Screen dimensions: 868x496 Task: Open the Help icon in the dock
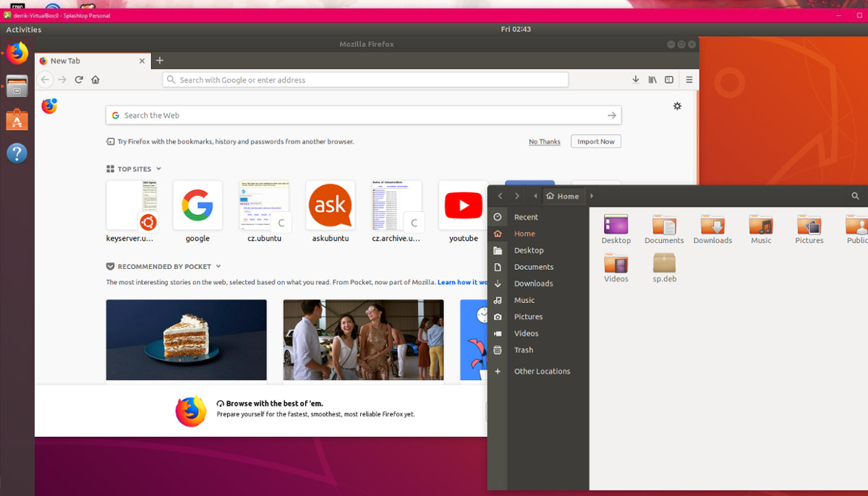17,153
